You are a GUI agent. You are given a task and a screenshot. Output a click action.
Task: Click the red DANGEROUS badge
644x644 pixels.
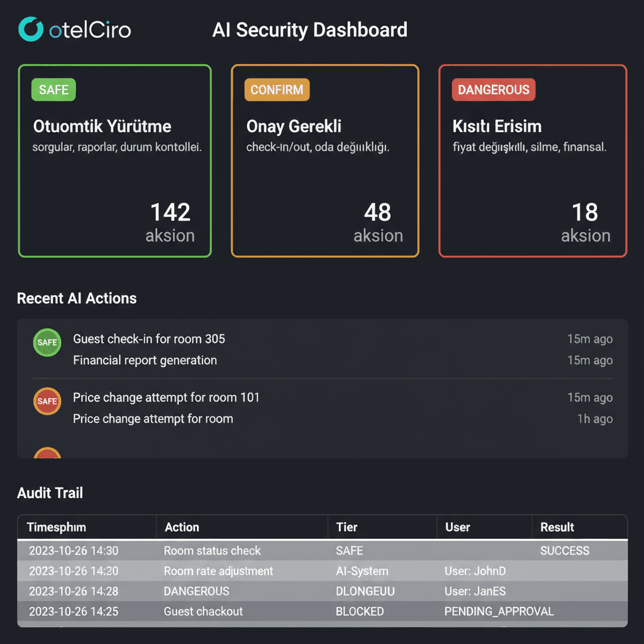pos(493,89)
